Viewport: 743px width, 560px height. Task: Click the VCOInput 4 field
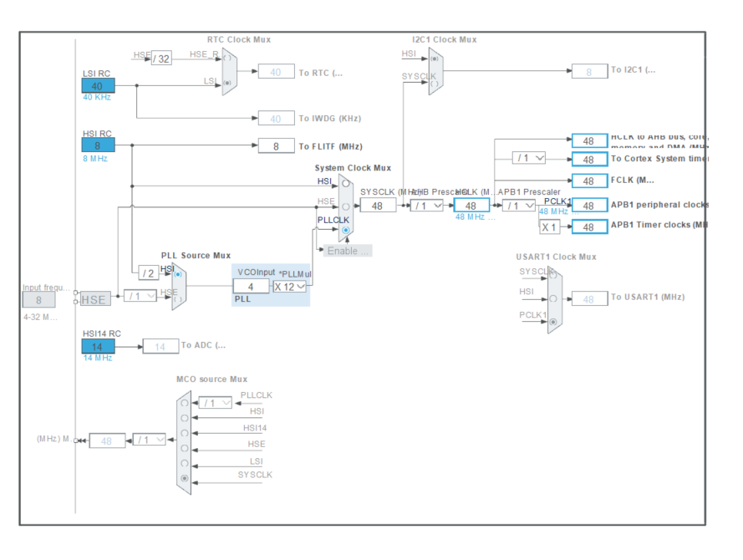[x=251, y=286]
